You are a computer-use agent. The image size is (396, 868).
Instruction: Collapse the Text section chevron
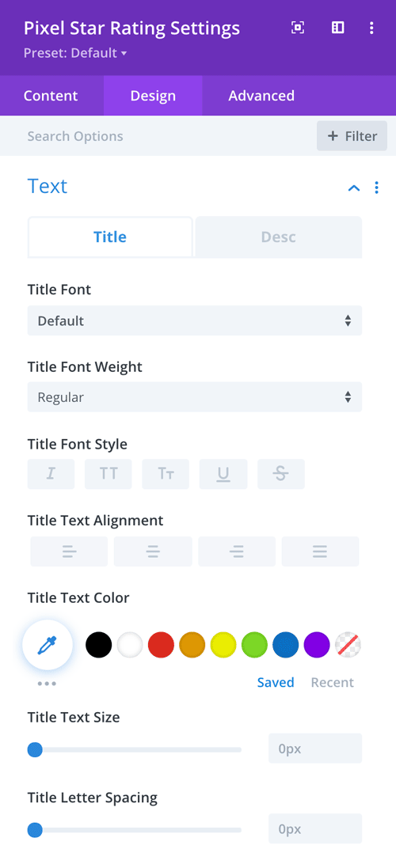click(x=354, y=188)
